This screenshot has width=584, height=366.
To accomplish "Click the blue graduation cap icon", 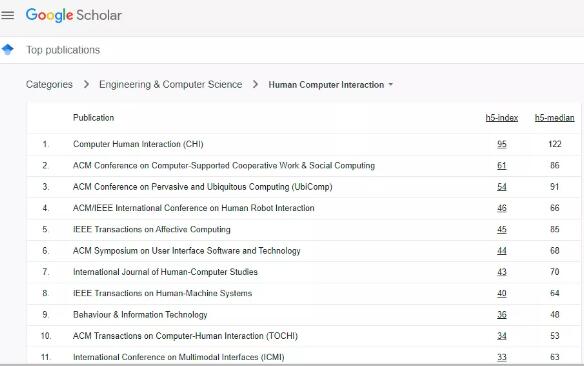I will tap(7, 49).
